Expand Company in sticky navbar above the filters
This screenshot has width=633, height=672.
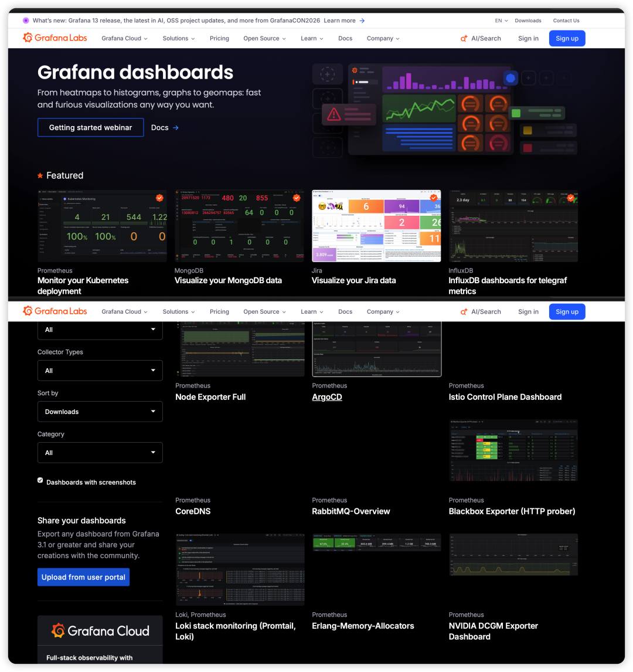click(x=383, y=311)
